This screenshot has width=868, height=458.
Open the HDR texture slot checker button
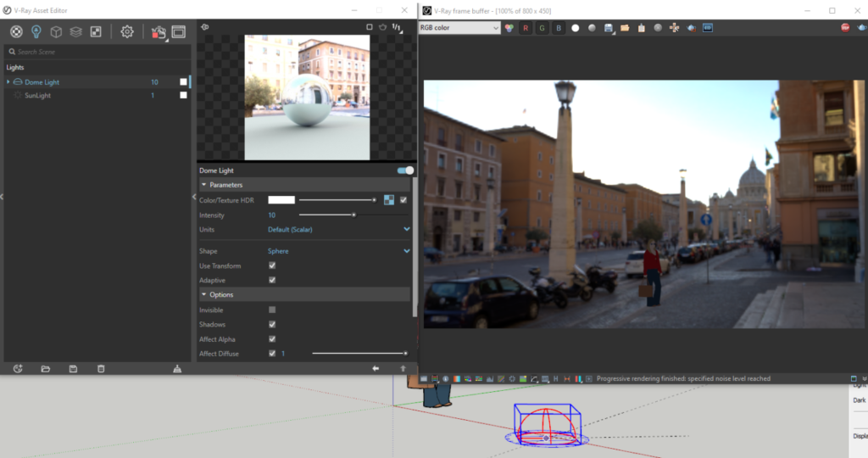point(389,200)
